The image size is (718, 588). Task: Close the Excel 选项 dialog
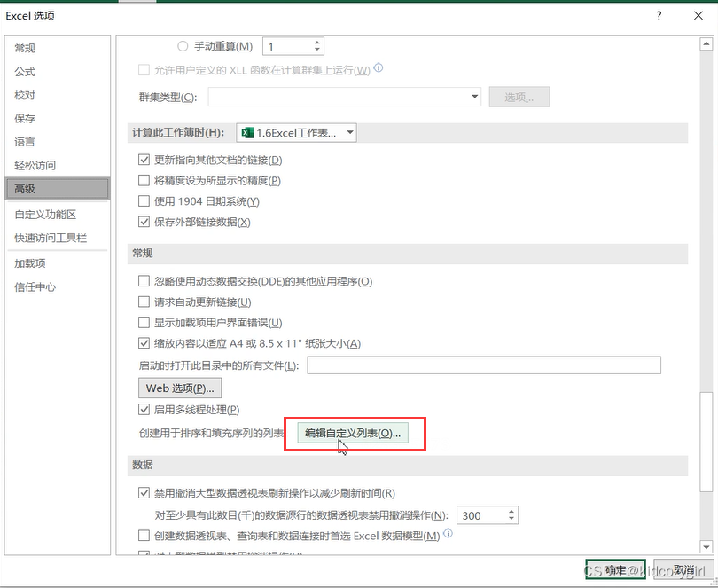(698, 16)
